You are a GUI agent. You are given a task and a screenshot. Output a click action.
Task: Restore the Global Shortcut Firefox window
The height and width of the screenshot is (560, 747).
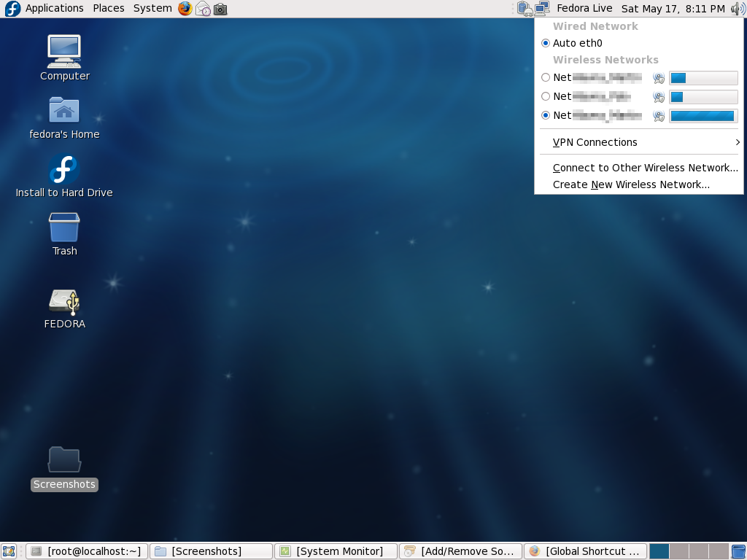click(586, 551)
